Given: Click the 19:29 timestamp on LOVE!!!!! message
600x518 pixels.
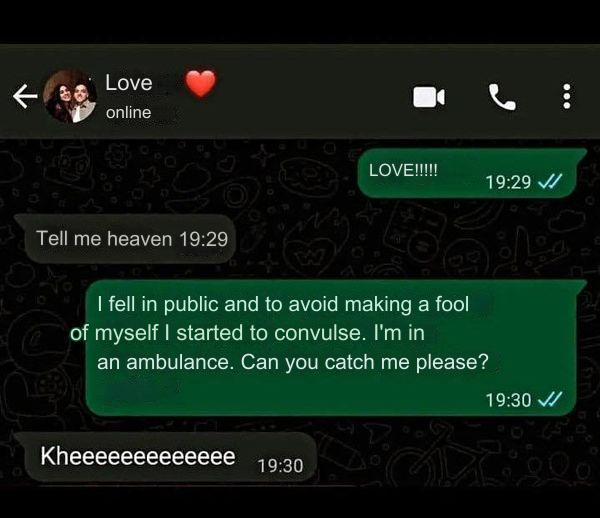Looking at the screenshot, I should (509, 182).
